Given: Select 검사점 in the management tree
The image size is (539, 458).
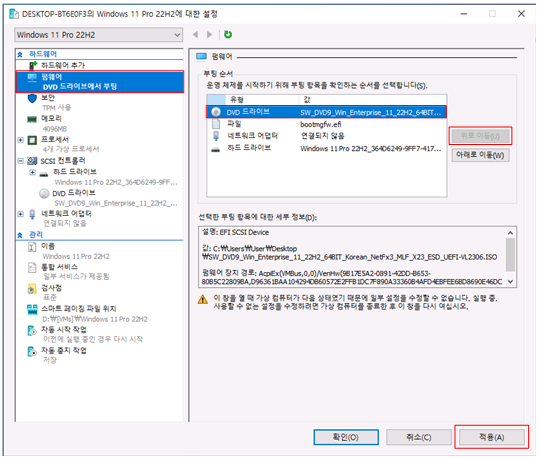Looking at the screenshot, I should 52,288.
